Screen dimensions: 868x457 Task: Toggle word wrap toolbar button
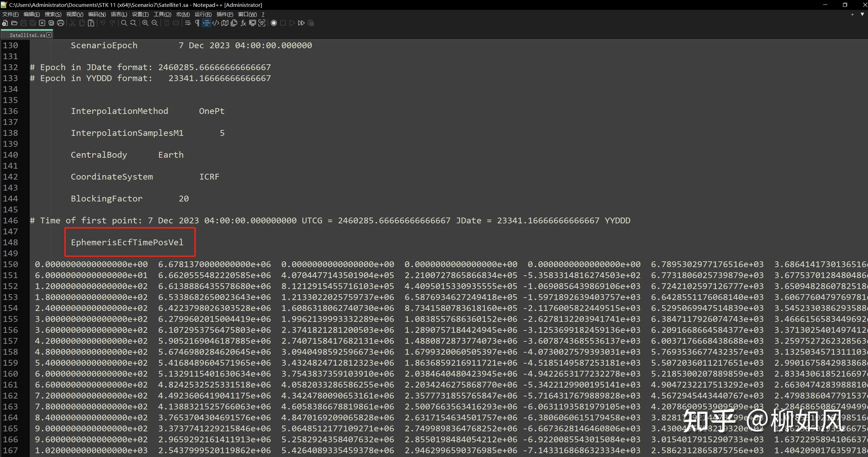(x=188, y=23)
